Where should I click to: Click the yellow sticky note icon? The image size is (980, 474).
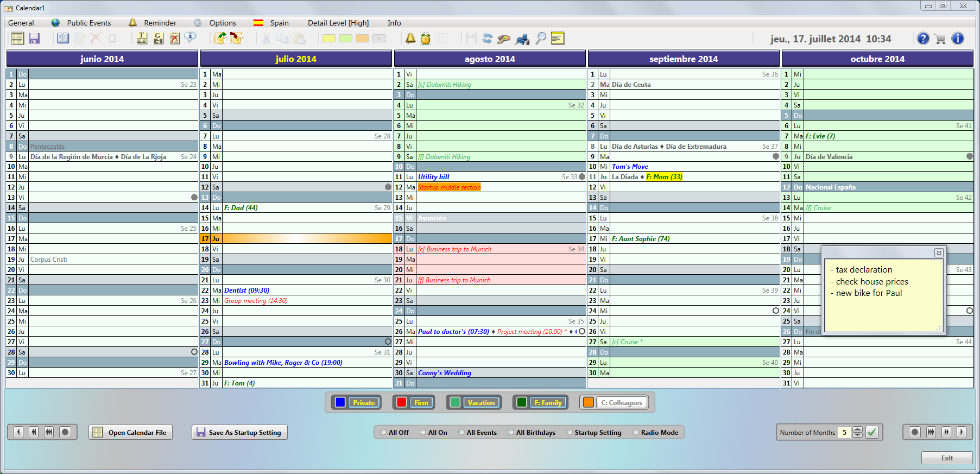558,39
